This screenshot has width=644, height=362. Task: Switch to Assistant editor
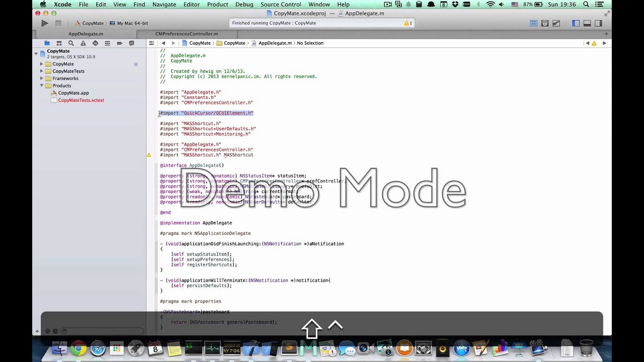545,23
